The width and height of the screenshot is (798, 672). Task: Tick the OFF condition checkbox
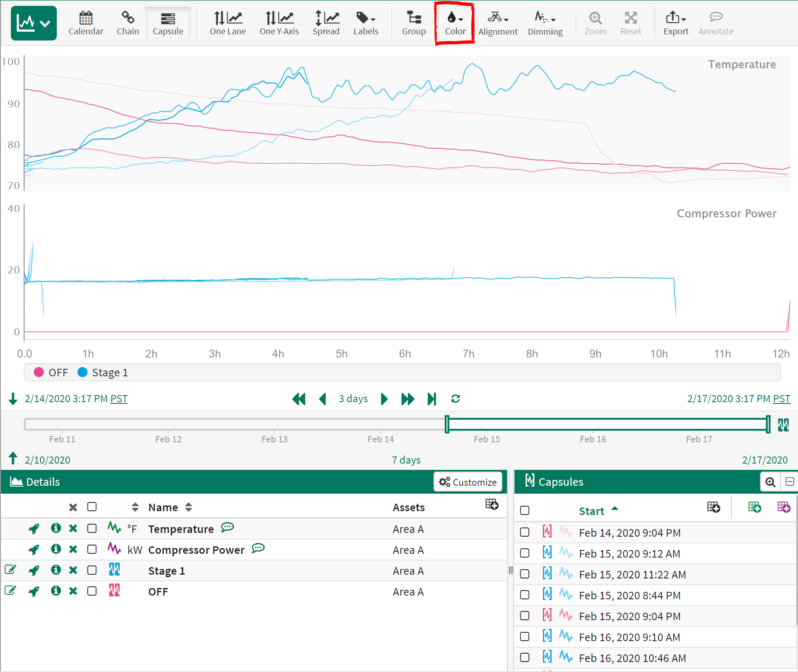92,591
